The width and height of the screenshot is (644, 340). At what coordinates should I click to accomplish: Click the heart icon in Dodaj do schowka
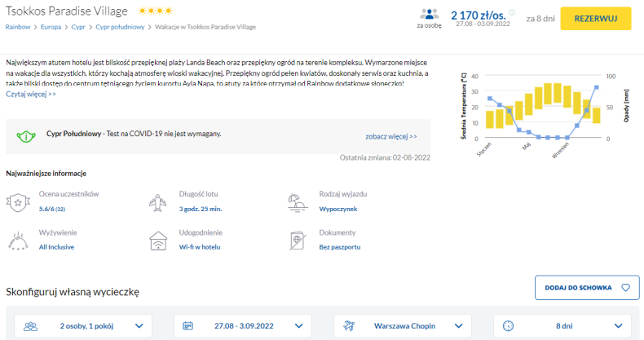625,288
